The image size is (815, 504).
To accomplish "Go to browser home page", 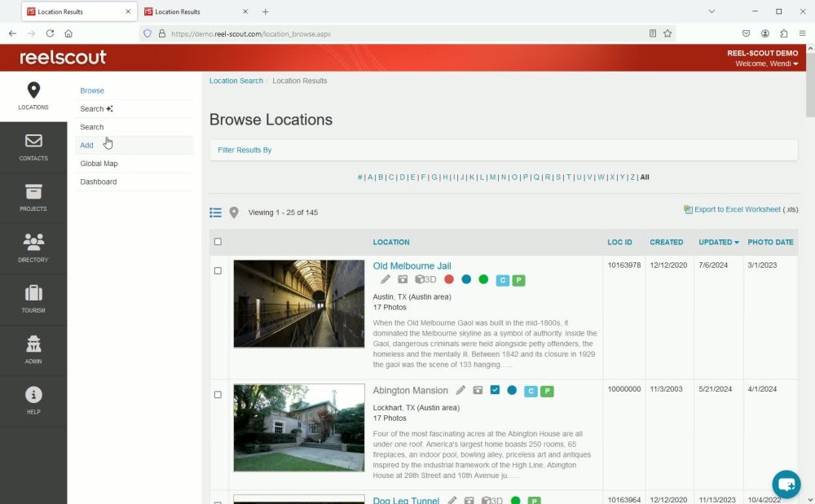I will tap(68, 33).
